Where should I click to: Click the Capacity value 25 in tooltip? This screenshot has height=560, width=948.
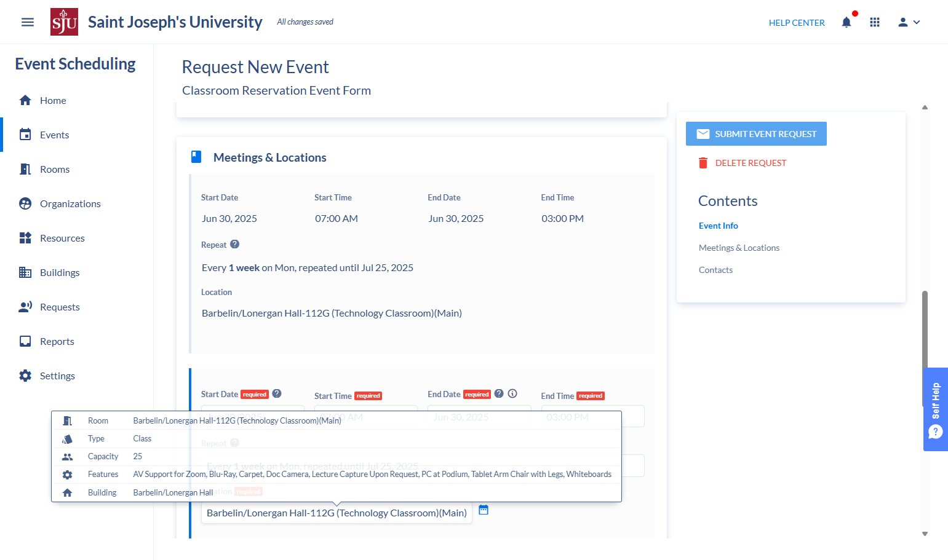(x=138, y=456)
